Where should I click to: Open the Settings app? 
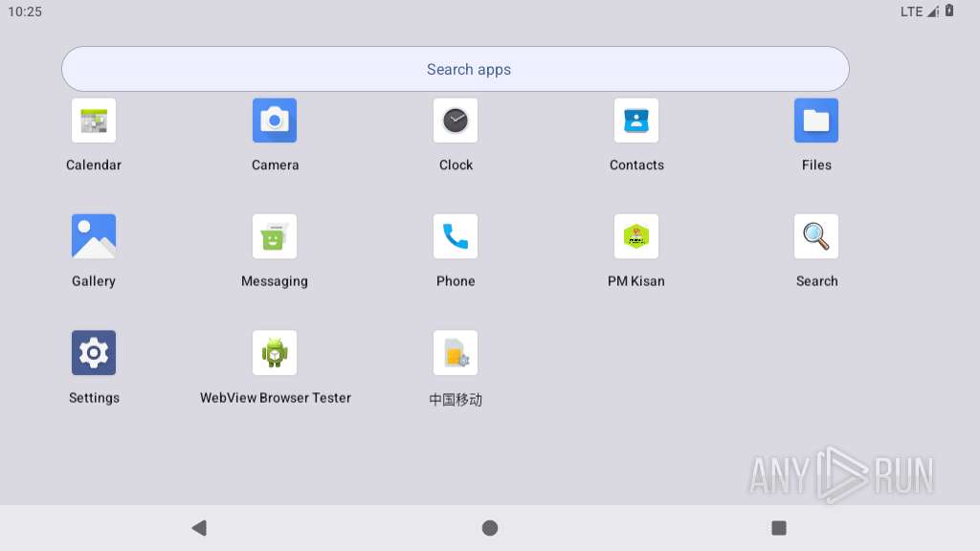point(94,352)
